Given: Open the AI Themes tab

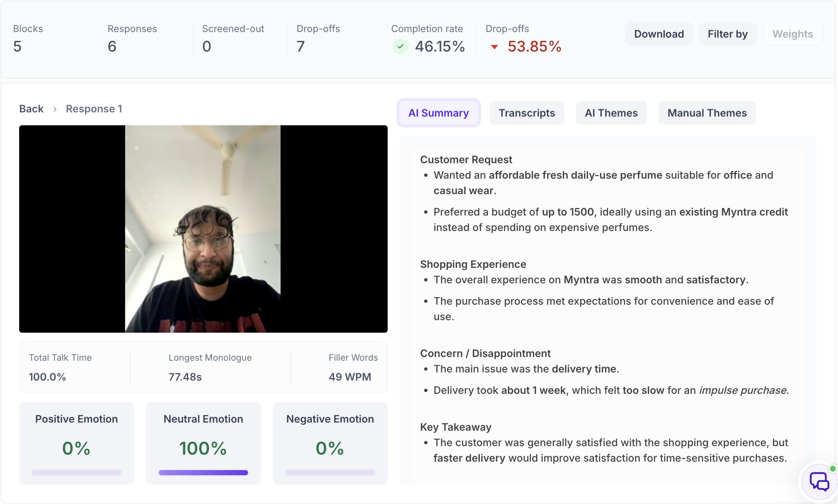Looking at the screenshot, I should click(611, 113).
